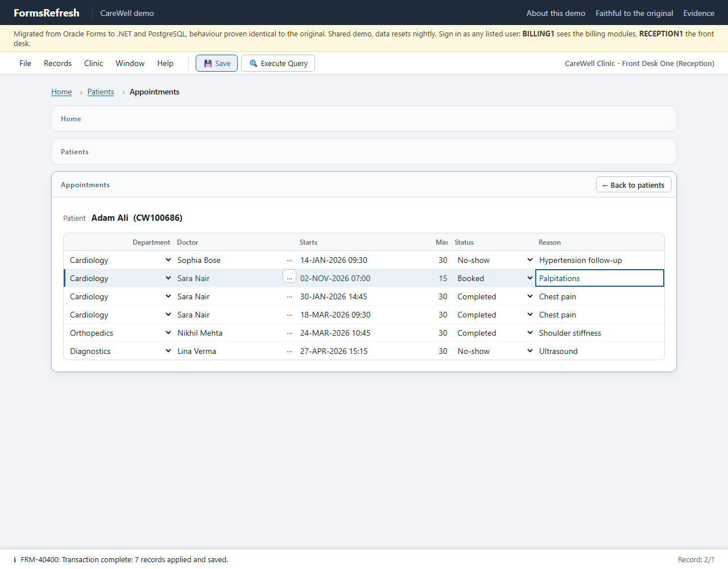Screen dimensions: 728x569
Task: Go to Home breadcrumb link
Action: tap(61, 92)
